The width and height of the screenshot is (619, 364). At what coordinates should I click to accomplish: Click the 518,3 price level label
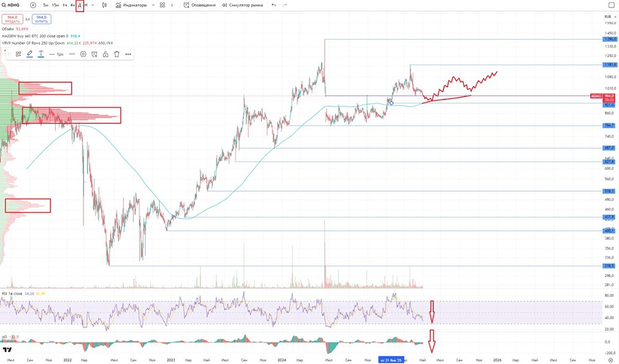610,191
